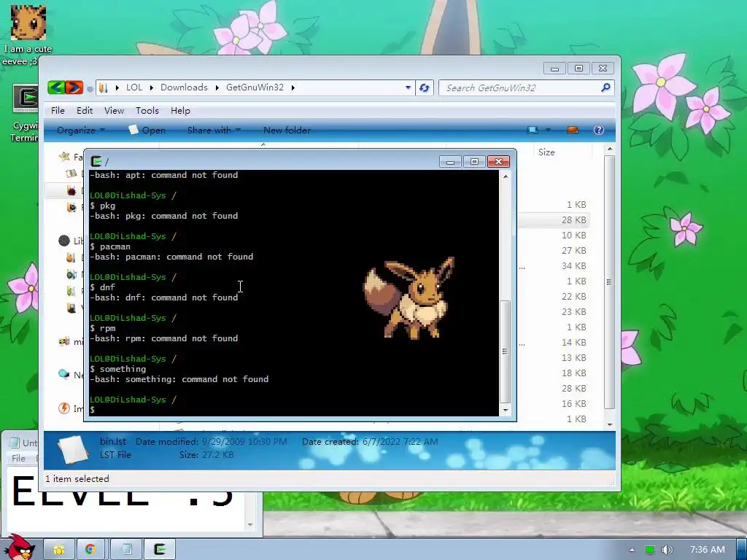
Task: Click the Angry Bird start button
Action: [19, 547]
